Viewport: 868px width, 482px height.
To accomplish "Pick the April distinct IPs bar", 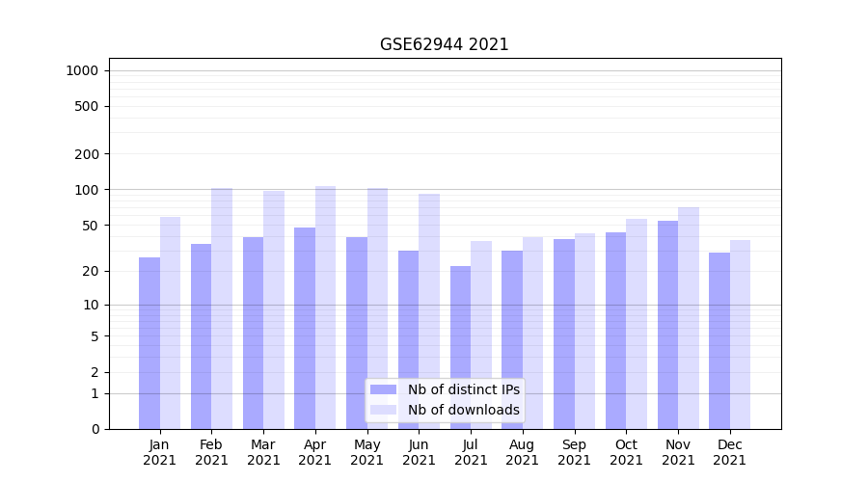I will (x=305, y=328).
